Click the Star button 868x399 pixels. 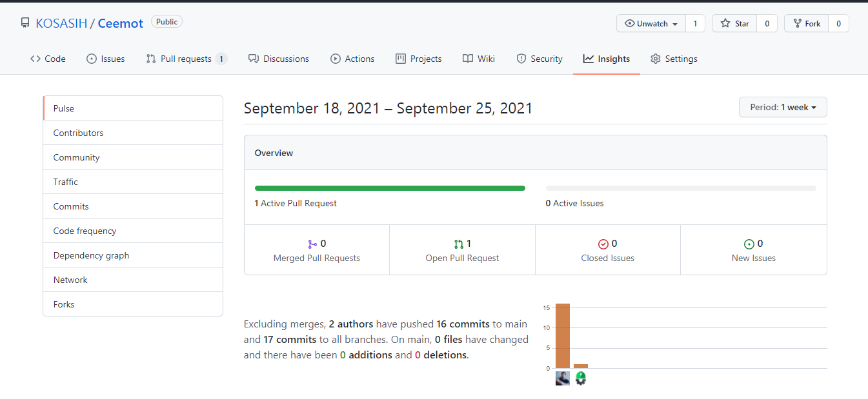734,24
